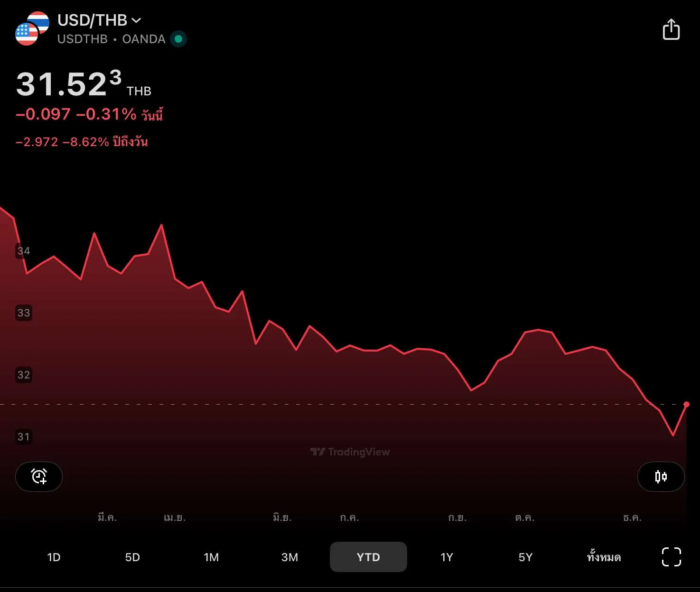
Task: Tap the 31.523 THB price value
Action: pos(69,84)
